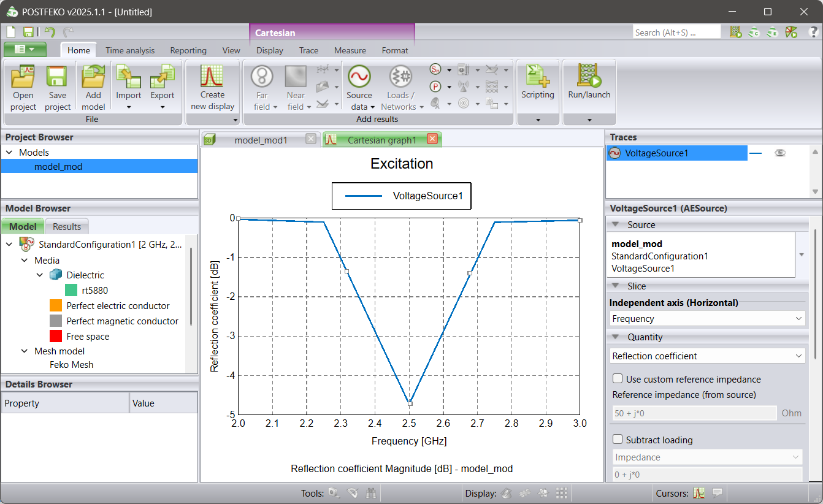Image resolution: width=823 pixels, height=504 pixels.
Task: Click the cursor annotation bubble icon
Action: [717, 493]
